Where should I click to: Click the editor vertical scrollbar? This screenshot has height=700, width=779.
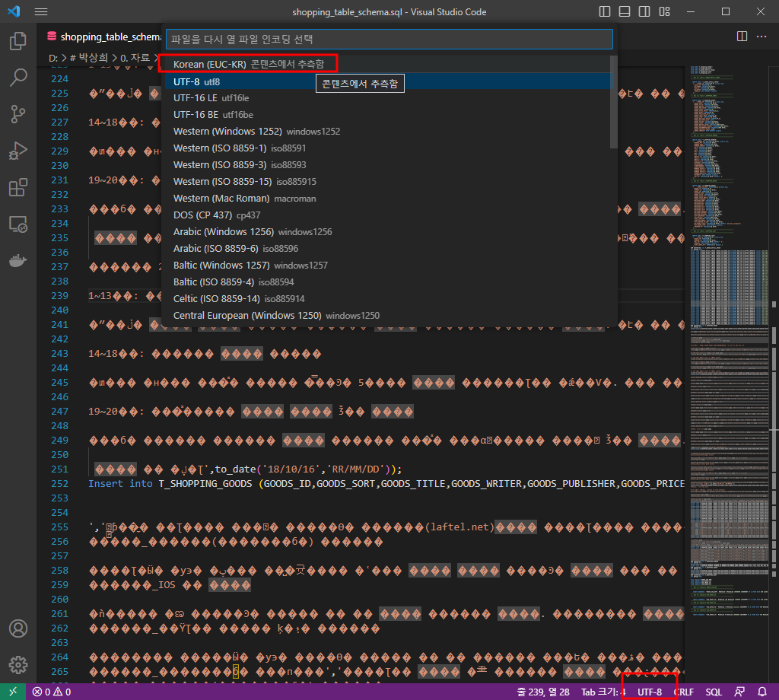click(x=774, y=373)
